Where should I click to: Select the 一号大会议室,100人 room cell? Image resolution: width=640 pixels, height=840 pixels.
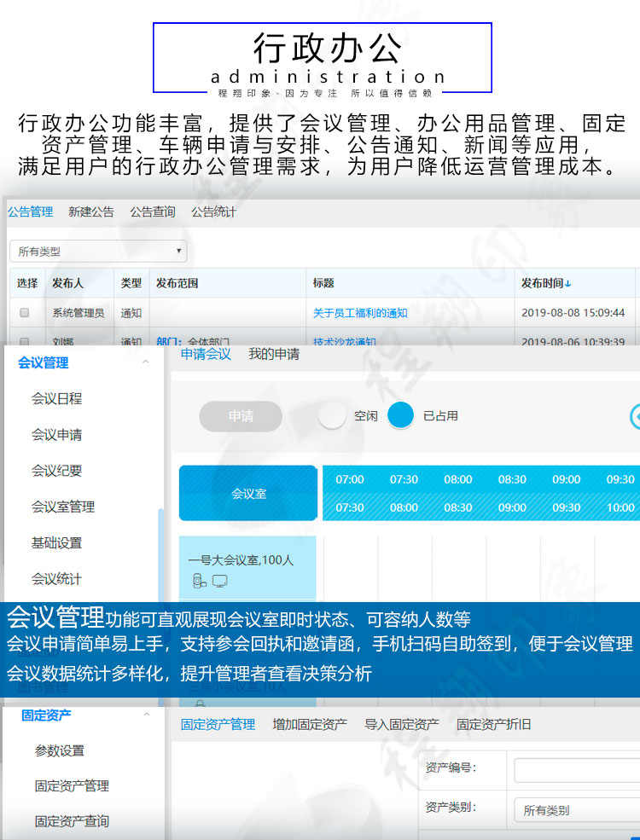coord(247,567)
